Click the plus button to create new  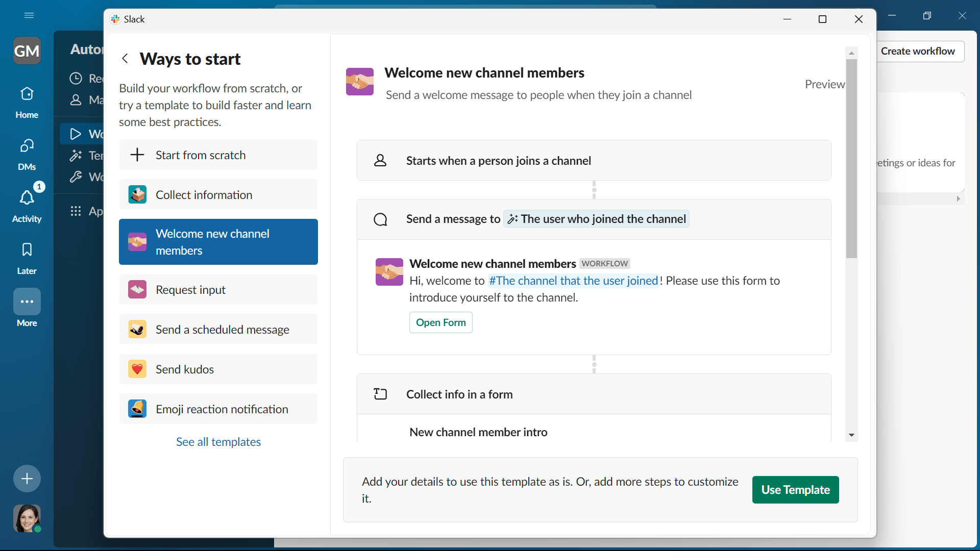pyautogui.click(x=27, y=479)
